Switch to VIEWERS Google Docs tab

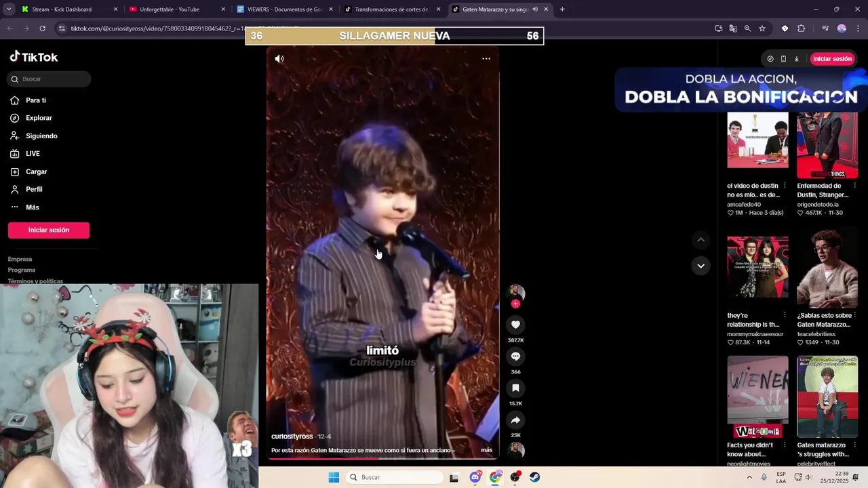pyautogui.click(x=284, y=9)
